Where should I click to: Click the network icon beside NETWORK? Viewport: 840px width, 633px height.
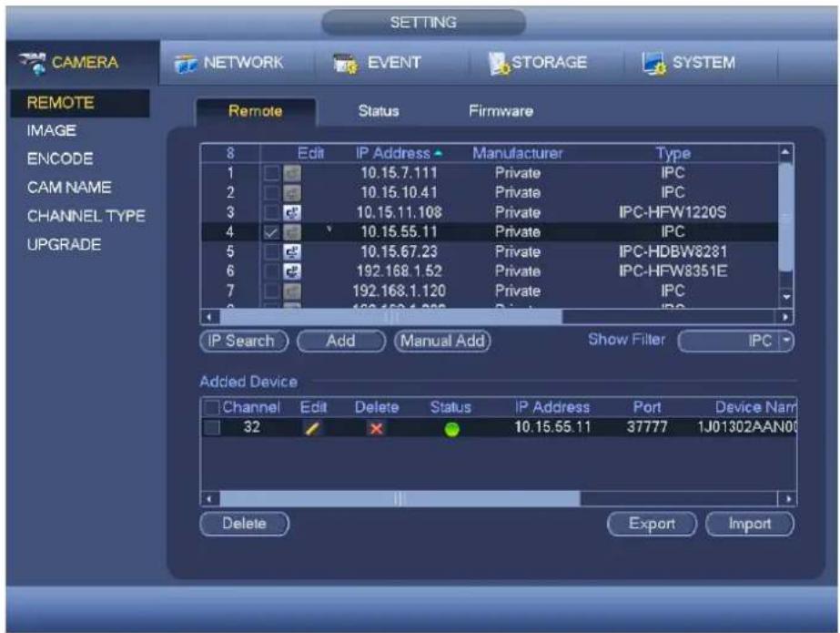[186, 64]
